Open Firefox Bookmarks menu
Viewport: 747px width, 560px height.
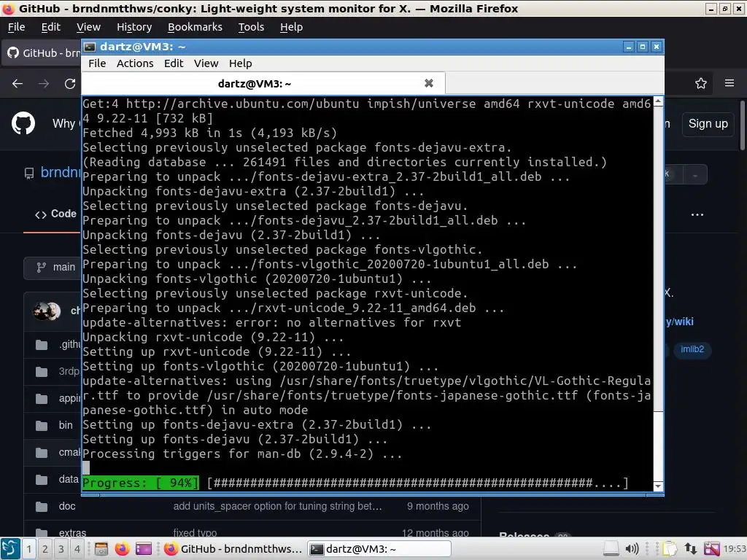195,27
